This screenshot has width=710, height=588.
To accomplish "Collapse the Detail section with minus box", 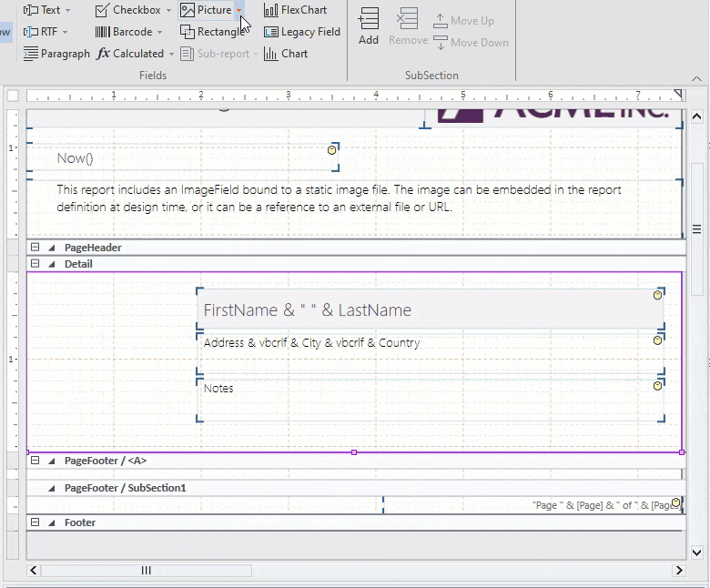I will [35, 264].
